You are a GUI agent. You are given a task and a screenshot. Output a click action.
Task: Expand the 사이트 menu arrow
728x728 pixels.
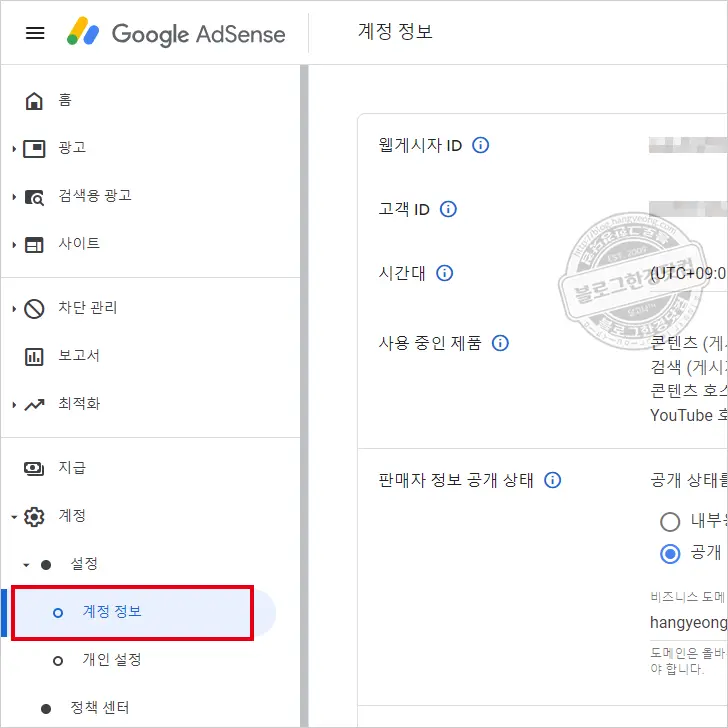pos(14,245)
